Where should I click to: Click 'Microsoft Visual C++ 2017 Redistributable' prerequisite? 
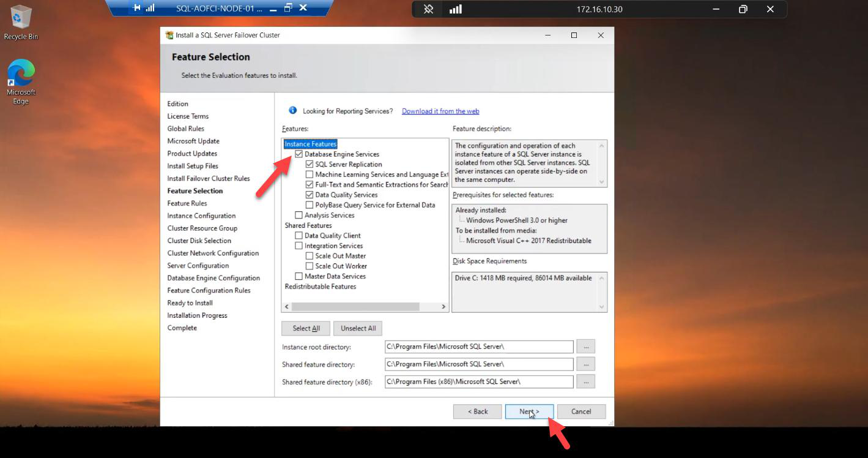coord(529,241)
